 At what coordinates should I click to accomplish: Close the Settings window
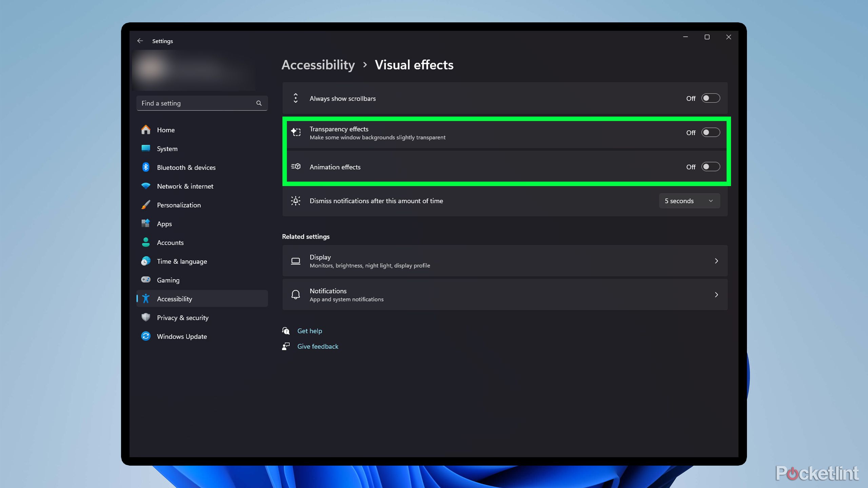click(x=728, y=37)
